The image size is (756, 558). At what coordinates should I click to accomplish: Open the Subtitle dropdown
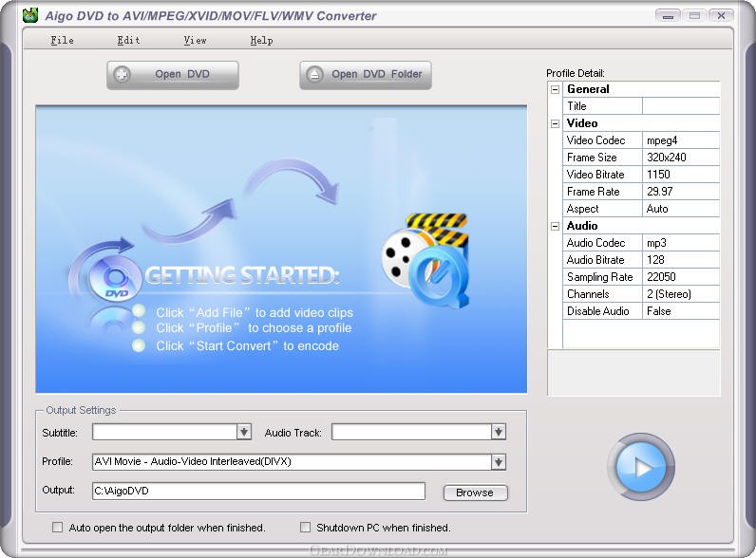click(244, 432)
